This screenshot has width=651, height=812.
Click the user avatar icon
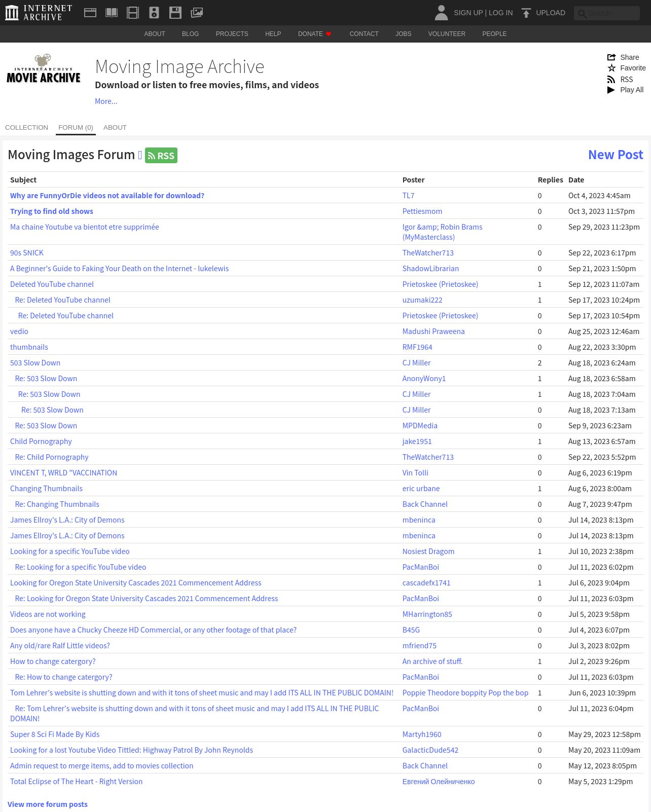[442, 13]
